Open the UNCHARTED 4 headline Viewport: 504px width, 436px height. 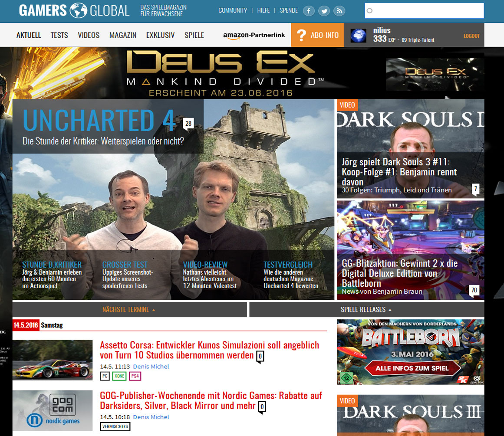(99, 121)
